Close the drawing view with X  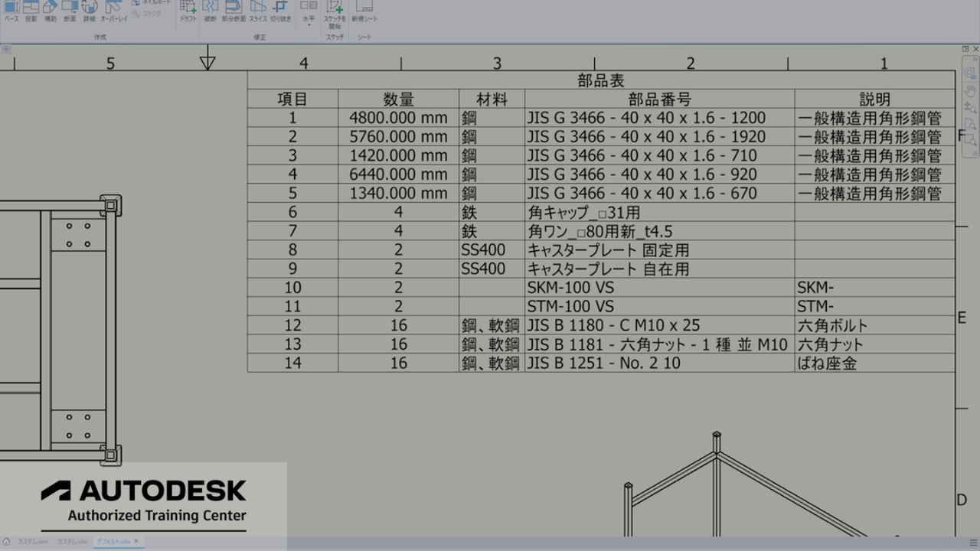pyautogui.click(x=976, y=49)
